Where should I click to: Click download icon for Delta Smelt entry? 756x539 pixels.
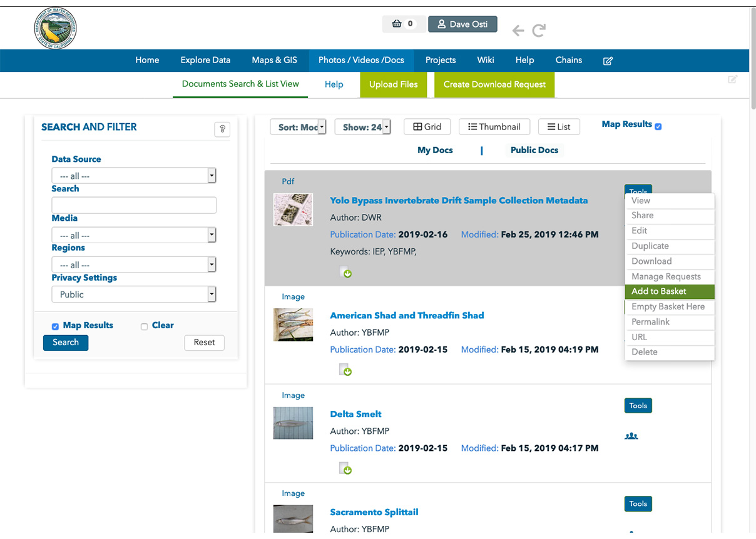point(345,468)
